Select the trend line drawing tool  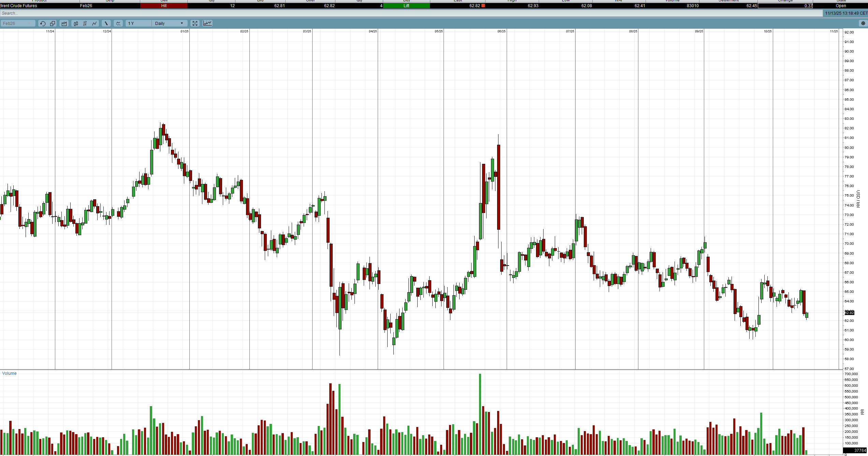click(106, 24)
